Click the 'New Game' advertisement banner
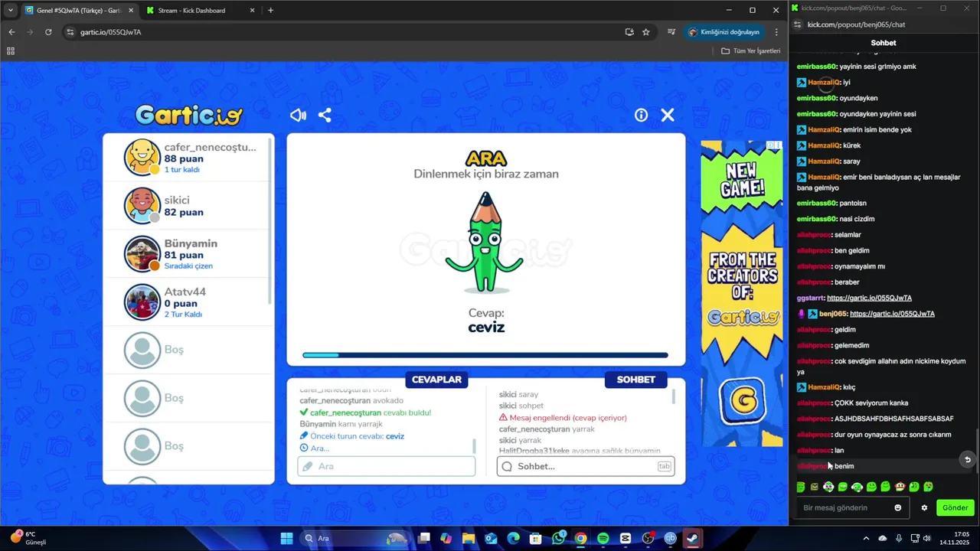 pos(742,293)
